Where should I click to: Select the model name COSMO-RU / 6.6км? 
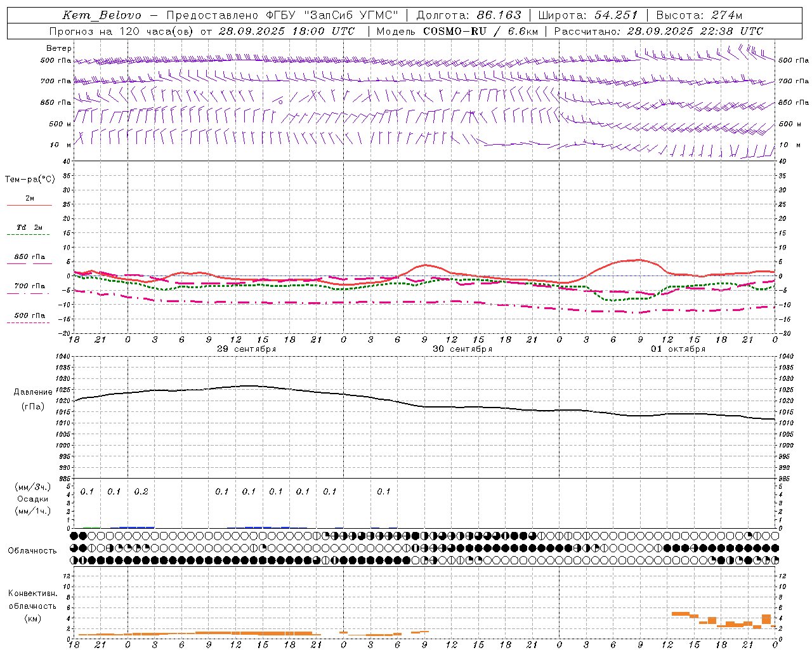pos(481,31)
